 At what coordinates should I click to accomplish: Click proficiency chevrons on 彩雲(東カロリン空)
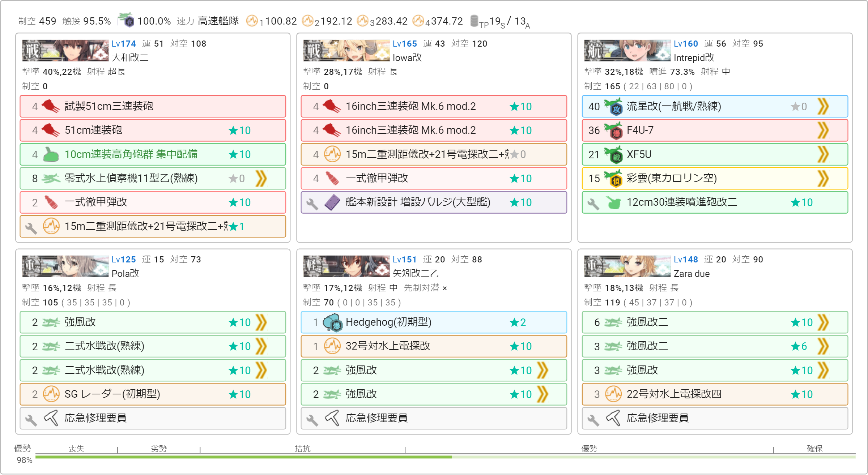[823, 178]
